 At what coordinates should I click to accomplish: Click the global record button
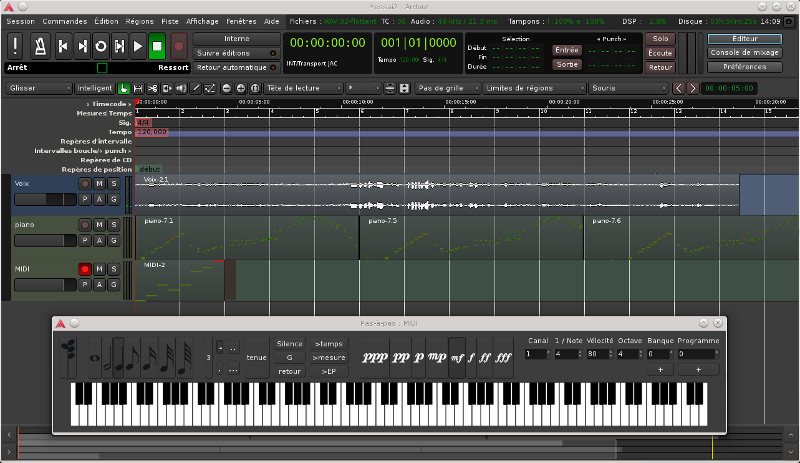tap(179, 45)
